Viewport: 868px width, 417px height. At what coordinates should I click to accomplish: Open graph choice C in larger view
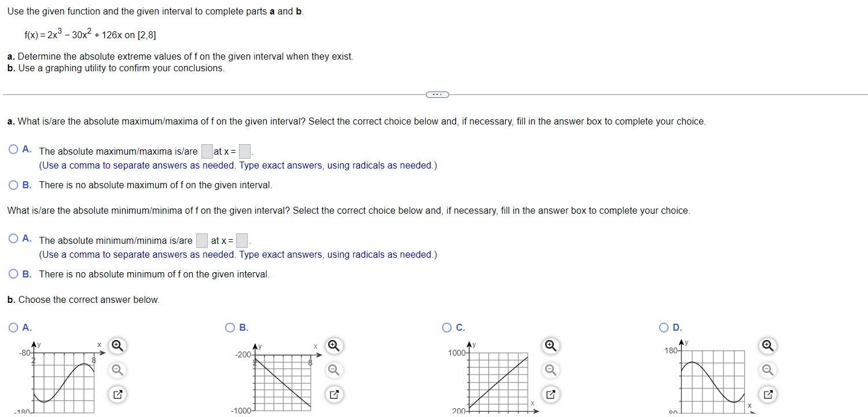coord(550,394)
